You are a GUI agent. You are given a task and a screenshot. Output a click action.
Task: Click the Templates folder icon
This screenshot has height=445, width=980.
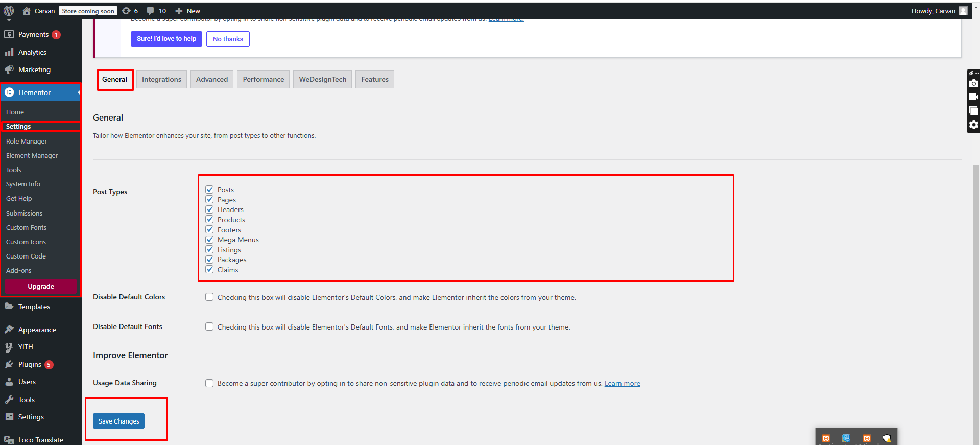coord(9,307)
